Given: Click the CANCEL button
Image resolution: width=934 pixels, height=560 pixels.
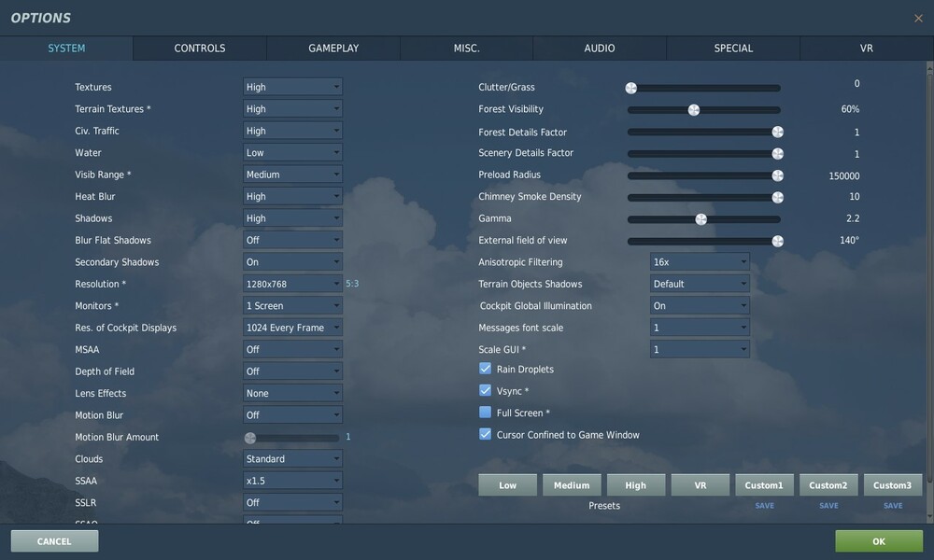Looking at the screenshot, I should click(x=54, y=541).
